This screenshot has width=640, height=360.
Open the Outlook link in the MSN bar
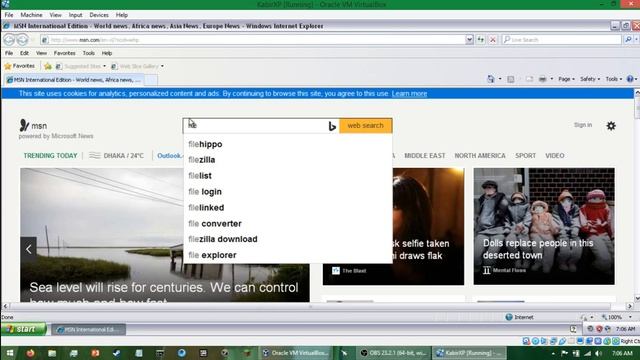pyautogui.click(x=170, y=156)
